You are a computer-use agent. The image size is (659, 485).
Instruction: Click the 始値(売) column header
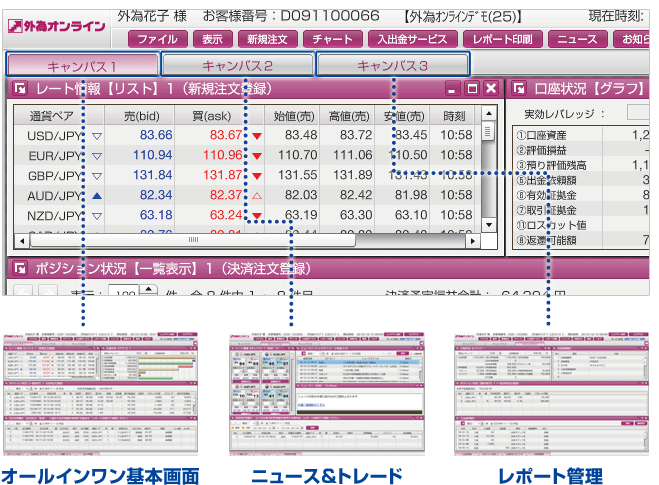[x=292, y=116]
